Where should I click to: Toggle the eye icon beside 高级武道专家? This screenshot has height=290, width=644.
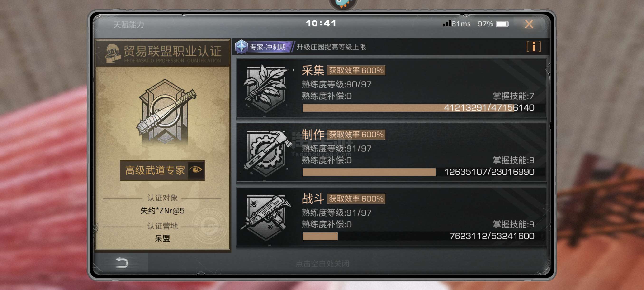[196, 170]
